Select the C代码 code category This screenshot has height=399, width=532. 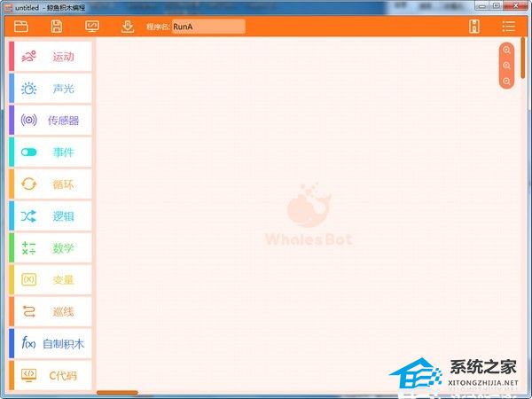[51, 375]
